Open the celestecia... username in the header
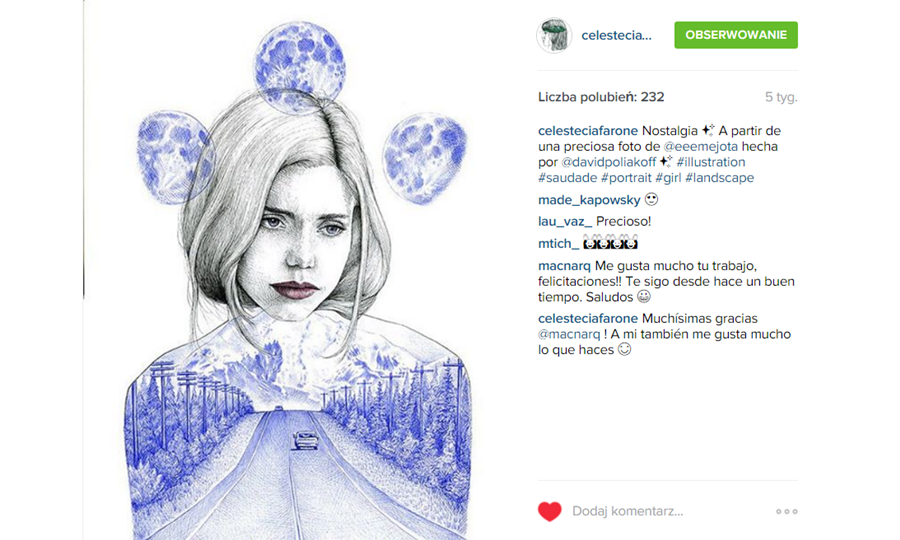This screenshot has width=900, height=540. coord(616,36)
